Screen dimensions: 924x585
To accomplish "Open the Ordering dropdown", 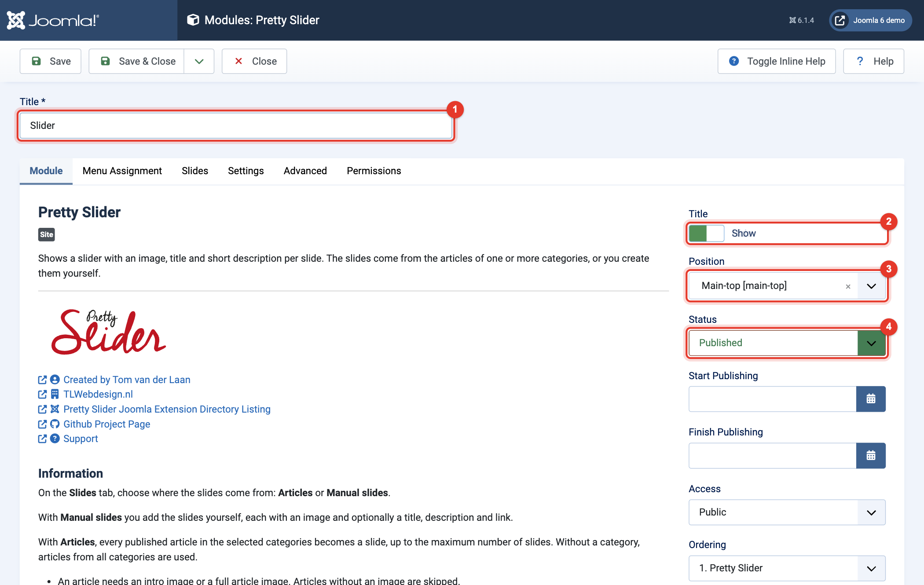I will (x=787, y=568).
